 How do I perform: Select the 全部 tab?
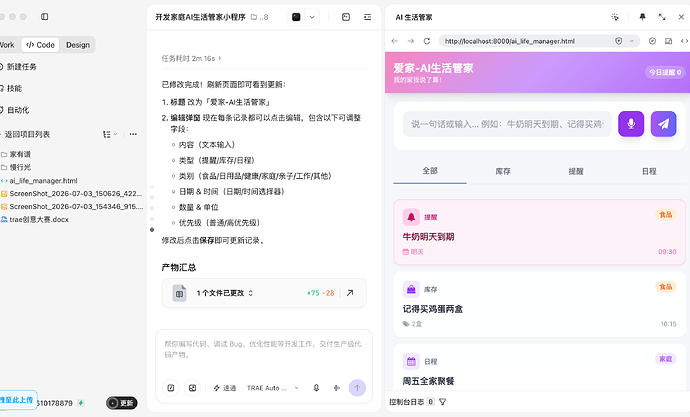coord(430,171)
